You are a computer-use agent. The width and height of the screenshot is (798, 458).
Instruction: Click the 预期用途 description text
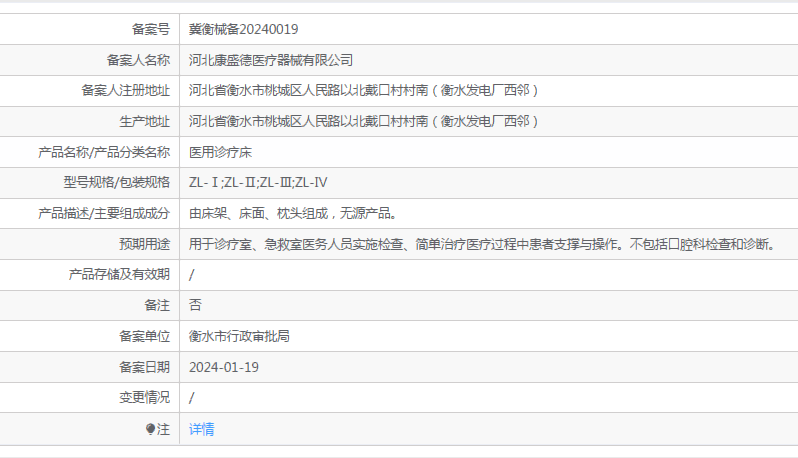482,244
